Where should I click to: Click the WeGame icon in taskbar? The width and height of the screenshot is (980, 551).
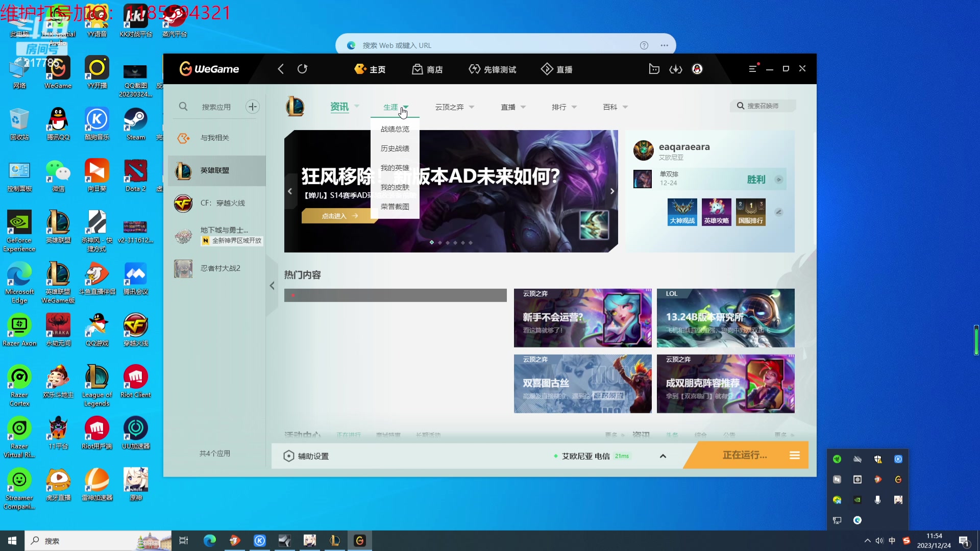tap(360, 541)
